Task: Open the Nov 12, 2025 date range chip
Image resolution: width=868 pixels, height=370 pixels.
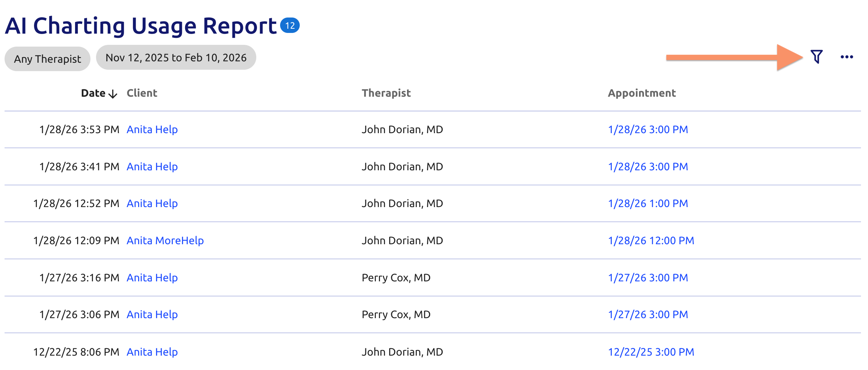Action: tap(176, 57)
